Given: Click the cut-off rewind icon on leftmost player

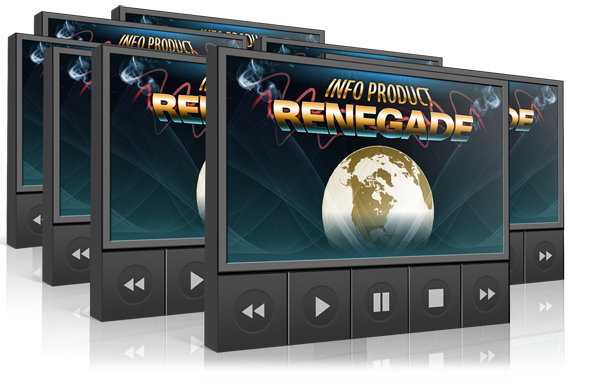Looking at the screenshot, I should click(36, 220).
